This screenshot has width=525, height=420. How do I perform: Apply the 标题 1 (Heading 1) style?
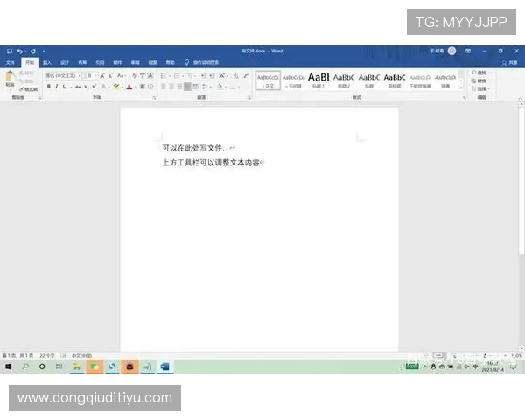[x=318, y=80]
